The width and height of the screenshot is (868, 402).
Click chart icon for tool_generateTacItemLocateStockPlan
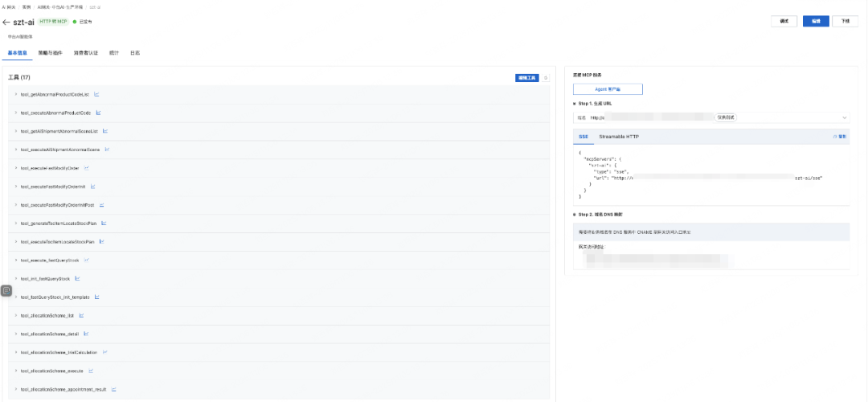pyautogui.click(x=104, y=224)
